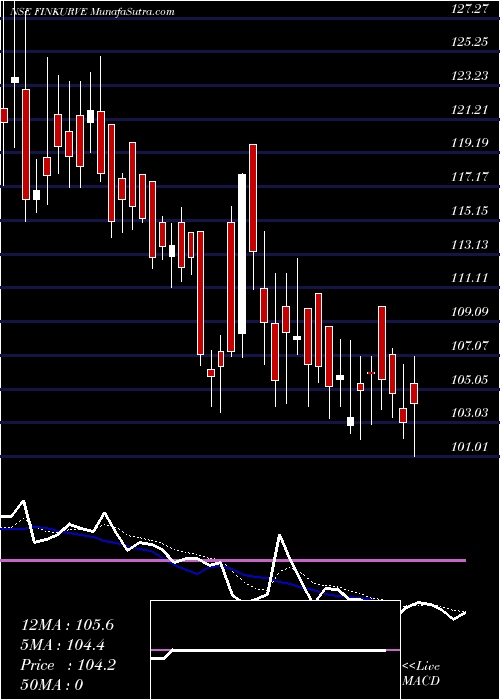The height and width of the screenshot is (700, 500).
Task: Click the 121.21 price axis label
Action: click(468, 109)
